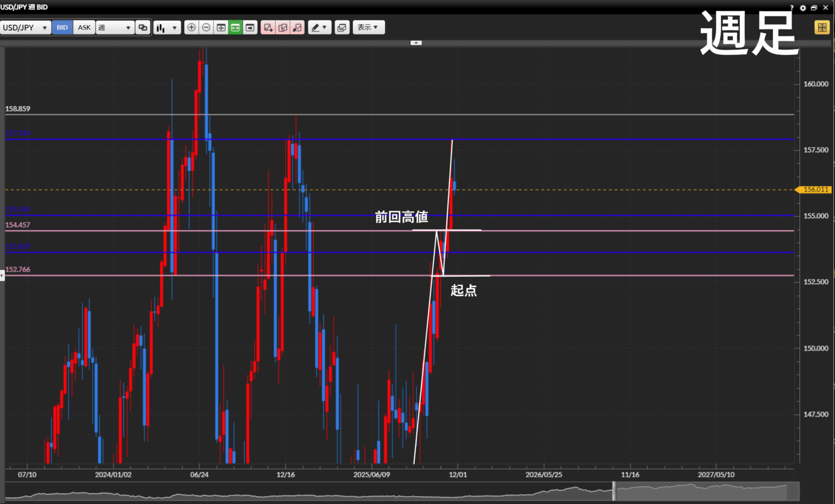835x504 pixels.
Task: Open the USD/JPY currency pair dropdown
Action: pos(26,28)
